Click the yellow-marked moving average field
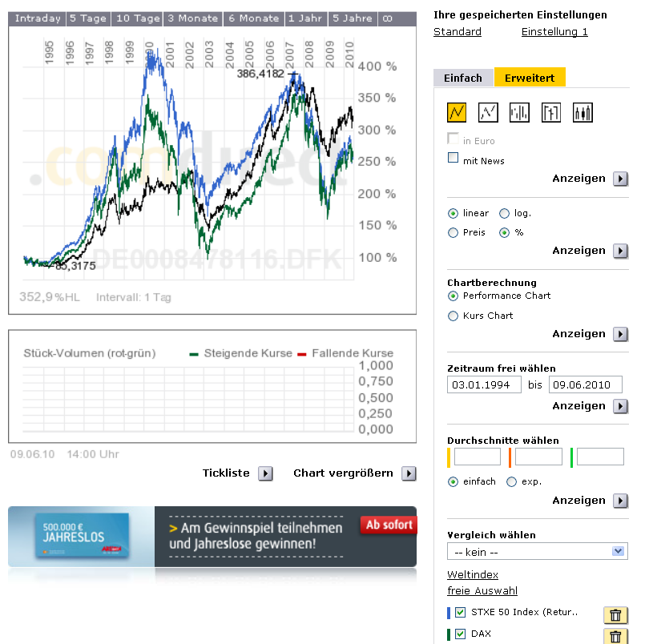The height and width of the screenshot is (644, 649). (477, 457)
